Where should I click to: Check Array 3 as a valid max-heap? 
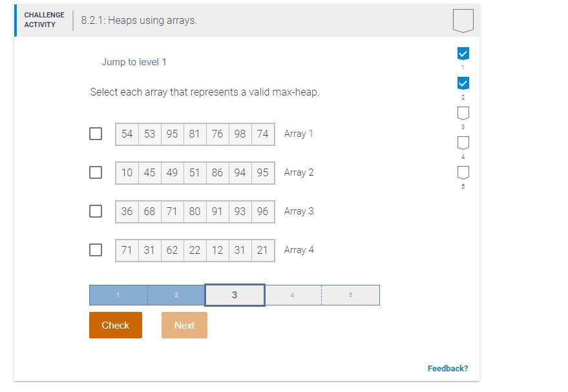[x=96, y=211]
